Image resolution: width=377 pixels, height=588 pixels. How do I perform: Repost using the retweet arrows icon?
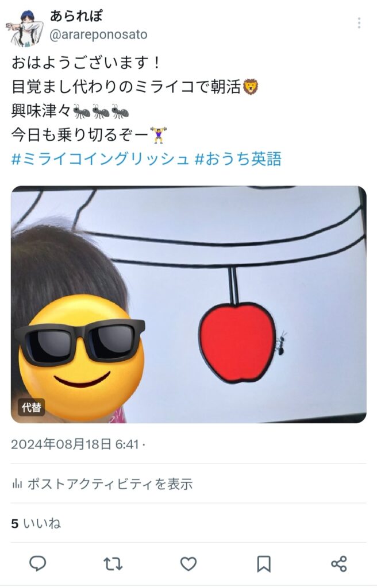(113, 564)
